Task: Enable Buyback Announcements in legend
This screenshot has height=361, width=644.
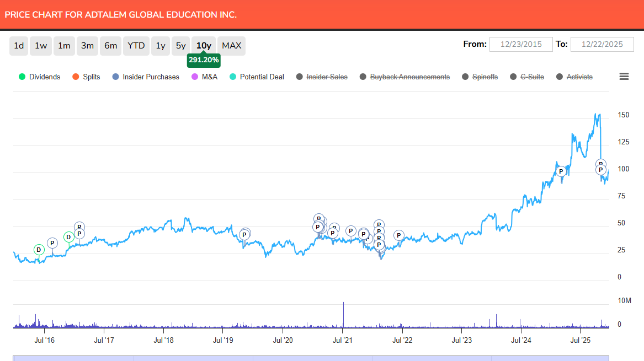Action: click(x=404, y=77)
